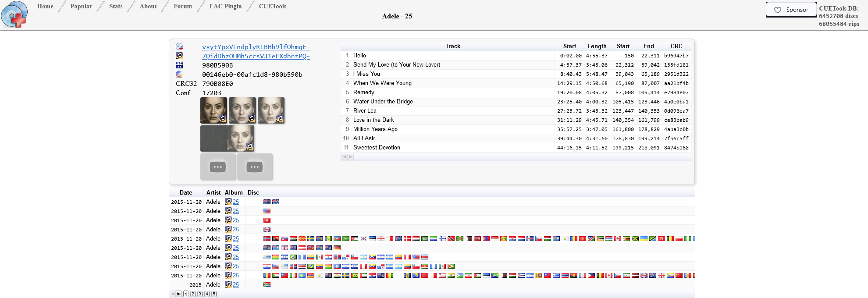Viewport: 868px width, 298px height.
Task: Open the wide gatefold cover thumbnail
Action: 228,138
